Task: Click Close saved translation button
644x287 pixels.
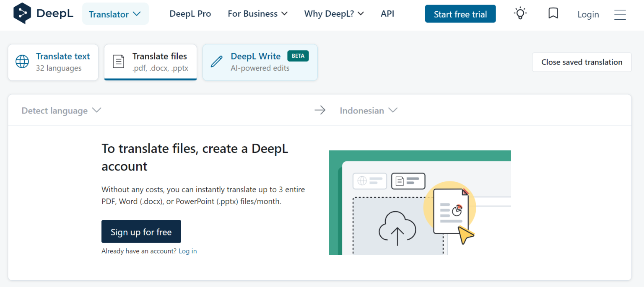Action: pos(582,62)
